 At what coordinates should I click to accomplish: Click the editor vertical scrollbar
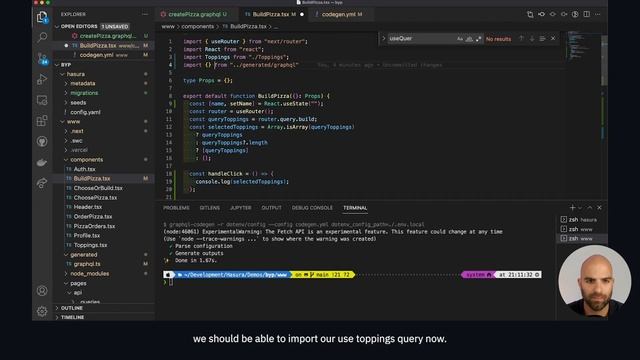[604, 60]
